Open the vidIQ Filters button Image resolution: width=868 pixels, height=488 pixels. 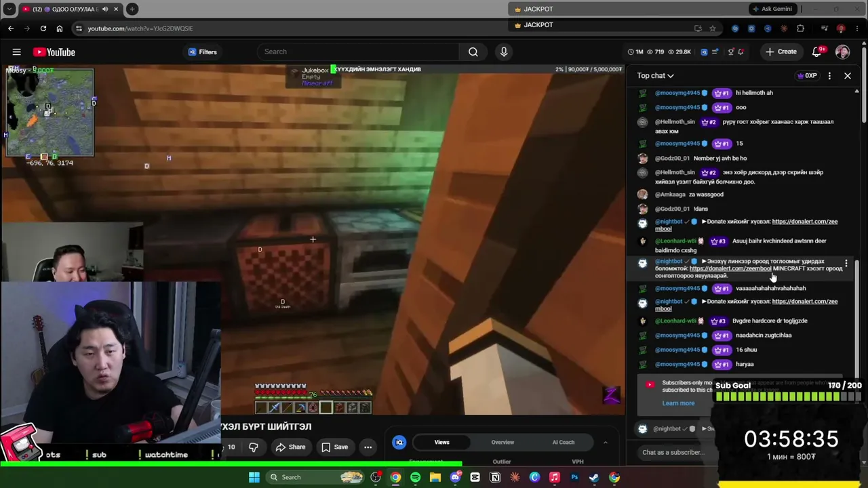203,52
